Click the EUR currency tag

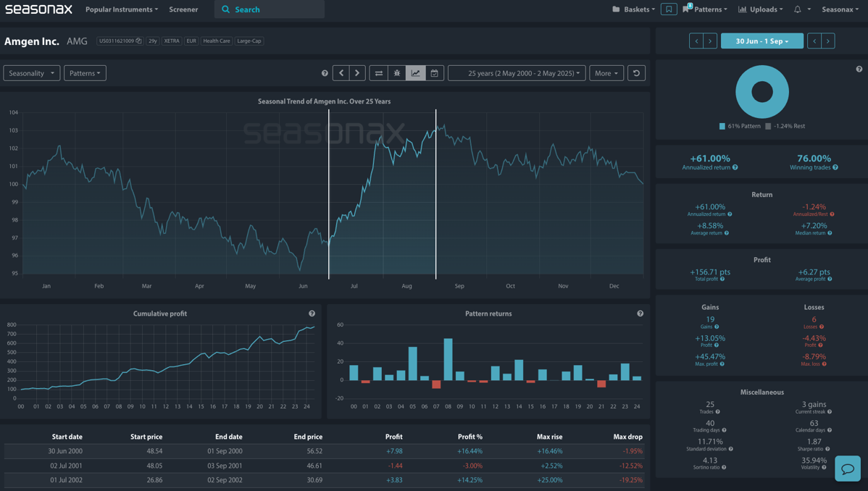coord(191,41)
